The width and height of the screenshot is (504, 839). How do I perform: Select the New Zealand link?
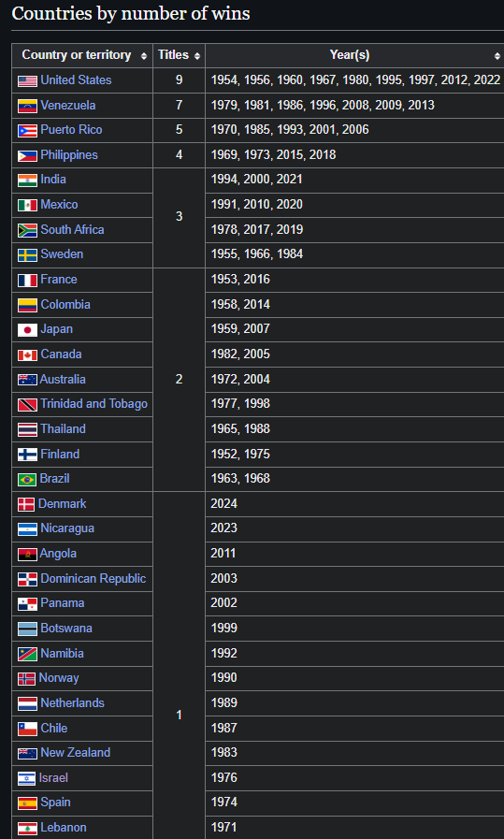[x=76, y=752]
